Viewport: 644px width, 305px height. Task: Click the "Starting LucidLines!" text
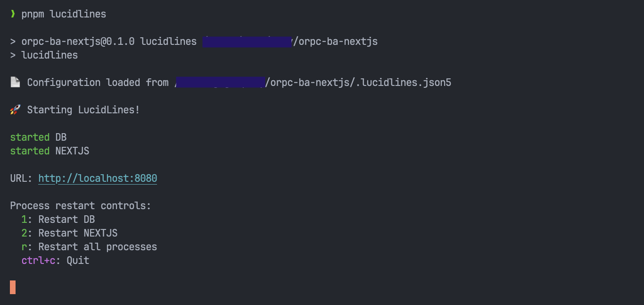83,110
